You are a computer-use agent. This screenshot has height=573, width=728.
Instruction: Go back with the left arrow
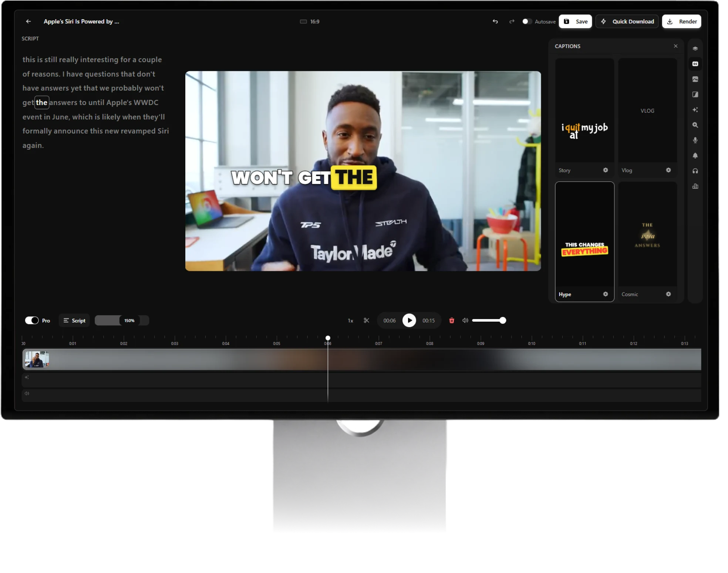point(28,21)
